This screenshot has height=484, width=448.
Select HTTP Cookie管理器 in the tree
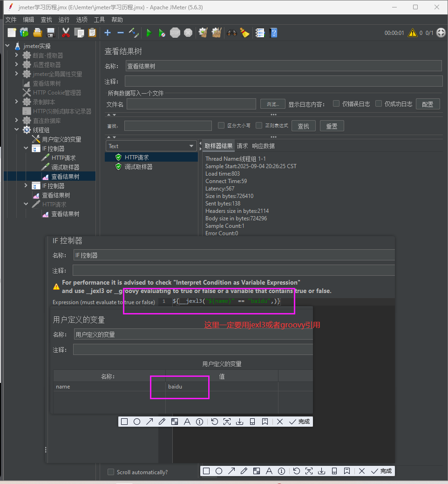(57, 93)
